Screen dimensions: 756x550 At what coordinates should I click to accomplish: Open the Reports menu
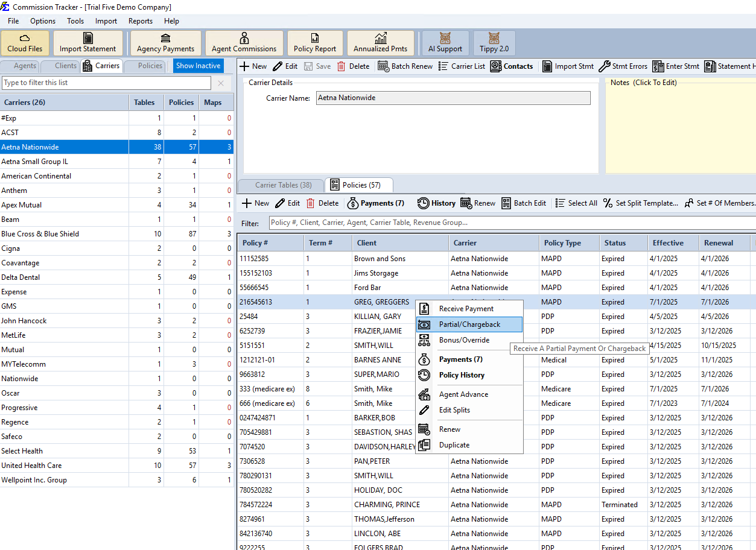tap(141, 21)
